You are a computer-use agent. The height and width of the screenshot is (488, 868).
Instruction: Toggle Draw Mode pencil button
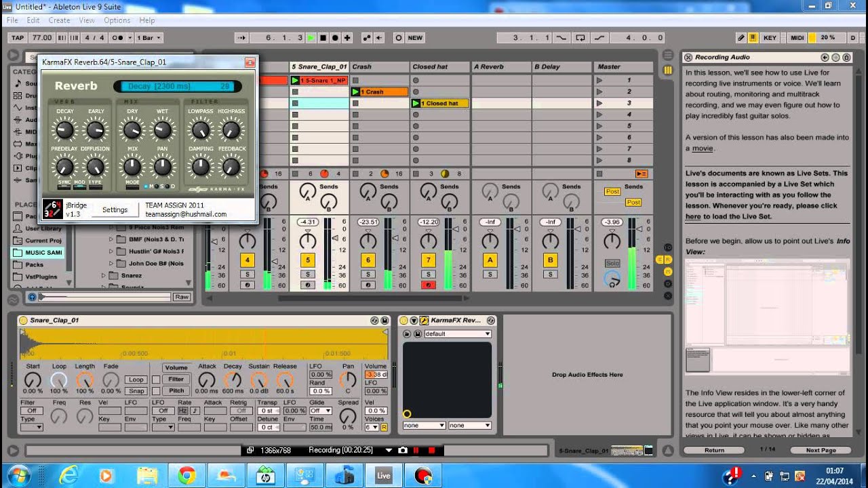tap(741, 38)
